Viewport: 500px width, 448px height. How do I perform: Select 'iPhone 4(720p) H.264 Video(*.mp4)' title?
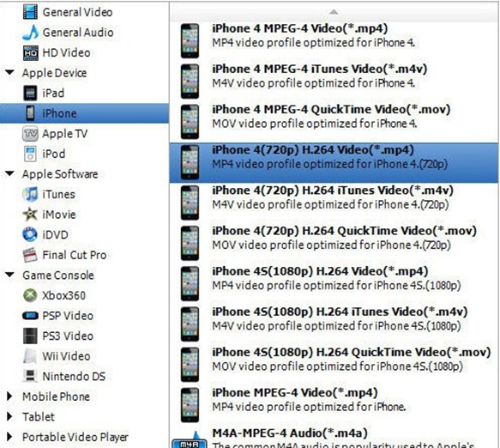point(313,150)
